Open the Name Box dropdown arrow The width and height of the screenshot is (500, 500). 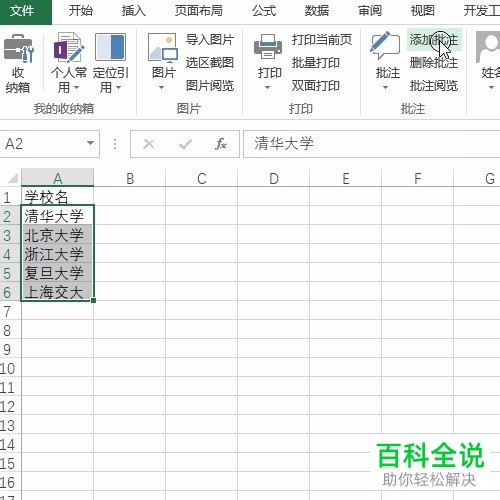coord(90,143)
